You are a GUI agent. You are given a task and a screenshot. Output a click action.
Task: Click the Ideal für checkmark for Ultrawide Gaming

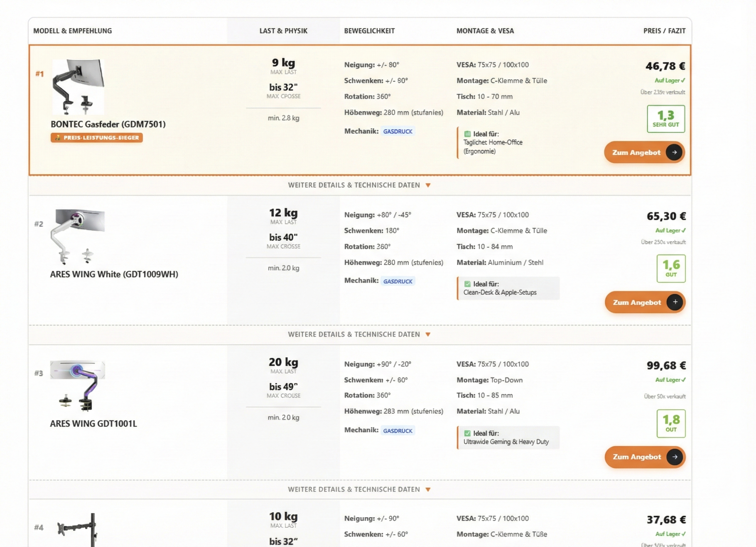467,433
